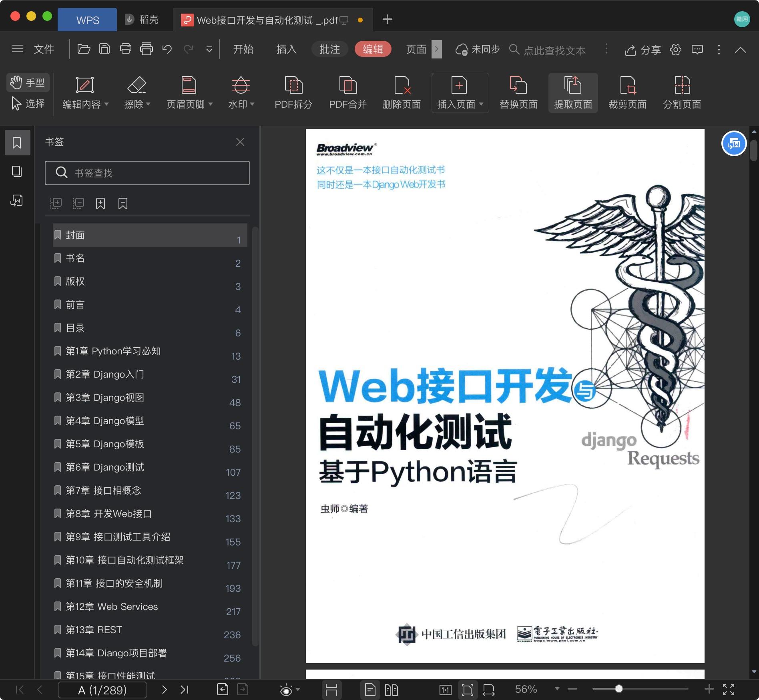This screenshot has height=700, width=759.
Task: Add a new bookmark icon
Action: pyautogui.click(x=100, y=203)
